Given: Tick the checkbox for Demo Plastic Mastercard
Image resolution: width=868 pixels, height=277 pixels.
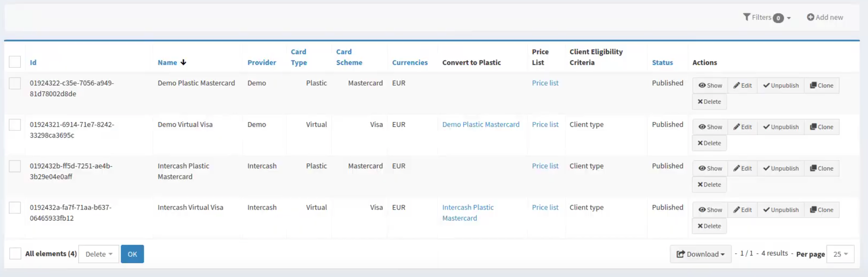Looking at the screenshot, I should click(x=15, y=84).
